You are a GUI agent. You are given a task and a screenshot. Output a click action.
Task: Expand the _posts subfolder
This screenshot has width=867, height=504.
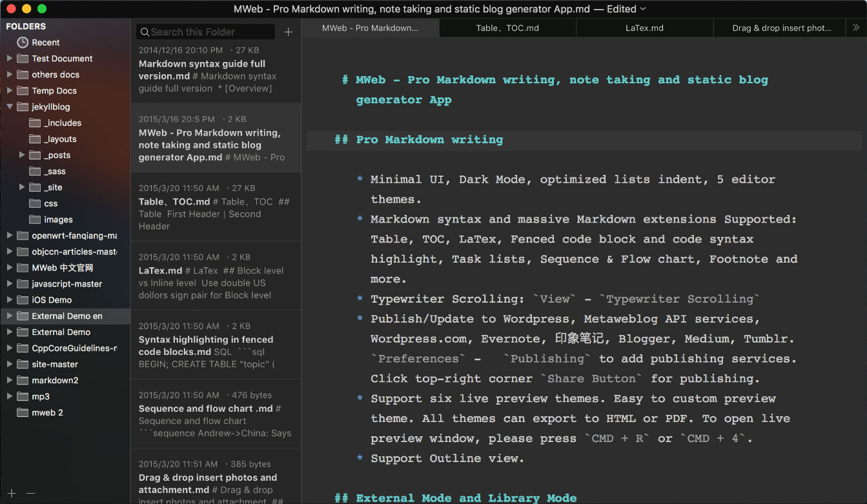(22, 155)
